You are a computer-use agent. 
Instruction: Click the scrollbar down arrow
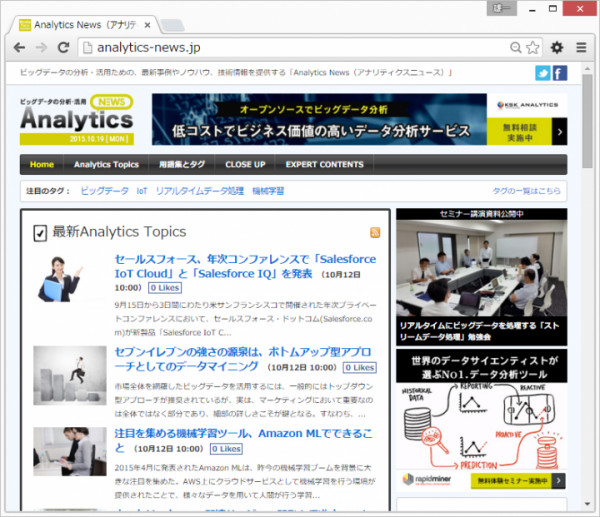(587, 504)
